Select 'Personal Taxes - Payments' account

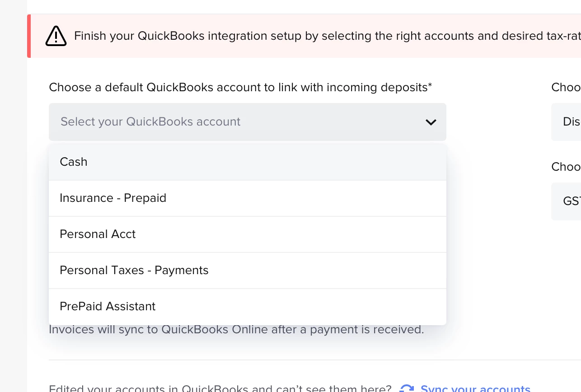click(x=248, y=271)
